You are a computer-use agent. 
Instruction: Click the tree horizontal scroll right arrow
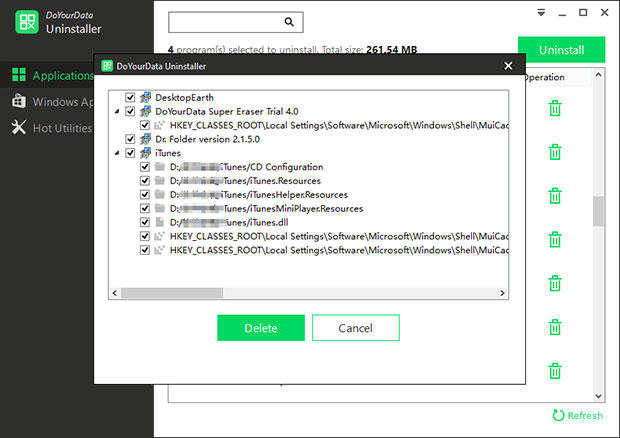[502, 293]
